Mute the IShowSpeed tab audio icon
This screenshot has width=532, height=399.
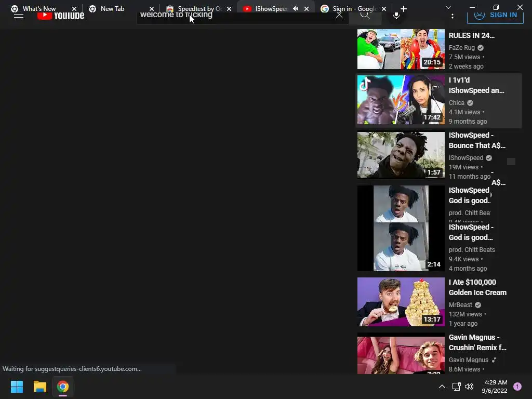(296, 9)
